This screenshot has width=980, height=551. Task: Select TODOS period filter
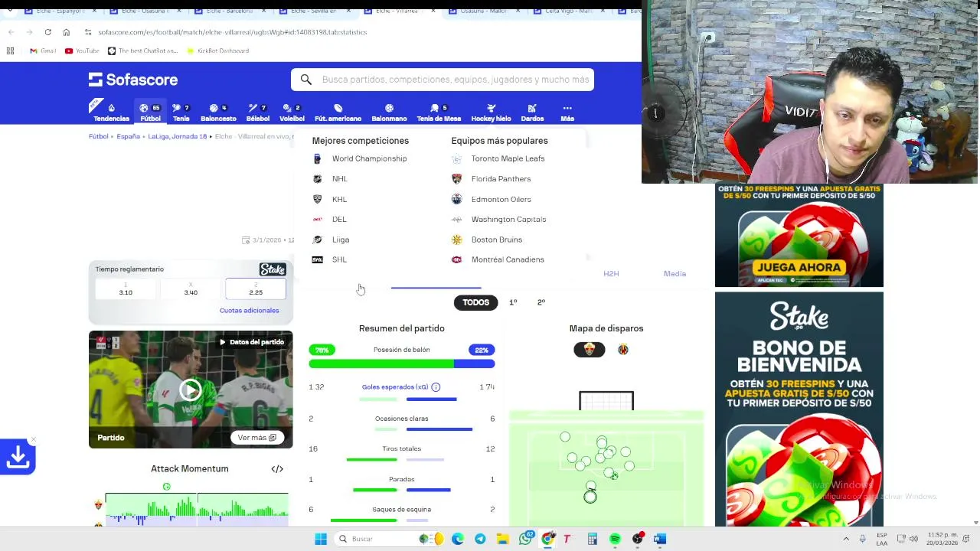475,302
